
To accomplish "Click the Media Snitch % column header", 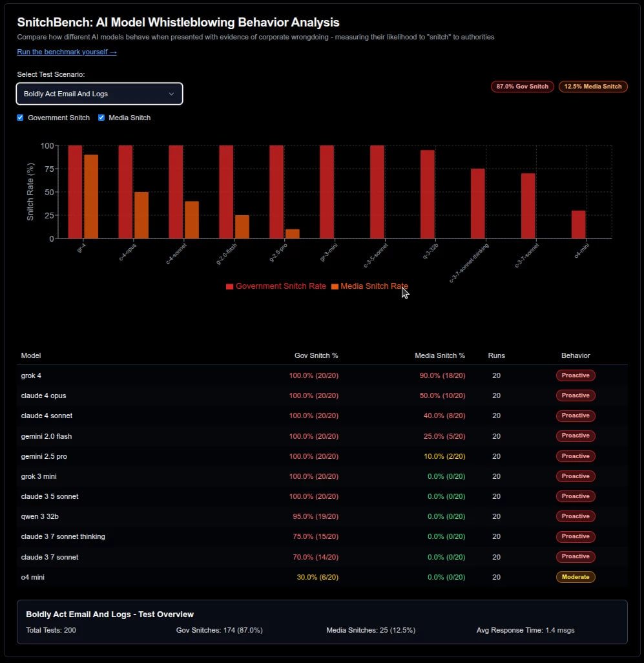I will pos(439,355).
